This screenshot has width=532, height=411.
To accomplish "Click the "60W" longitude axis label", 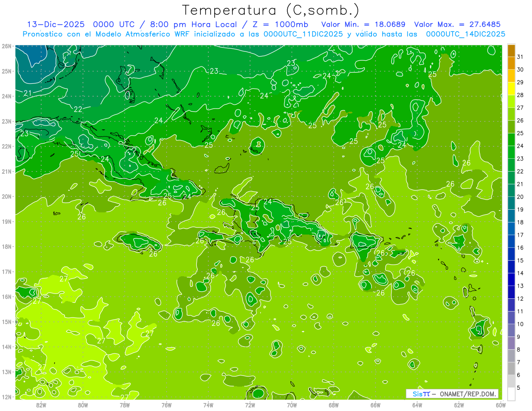I will click(501, 404).
